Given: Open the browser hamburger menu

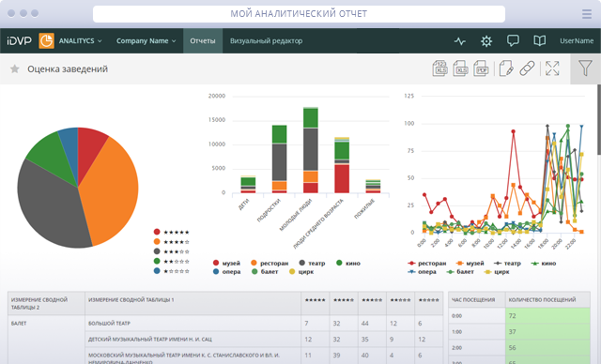Looking at the screenshot, I should [x=587, y=14].
